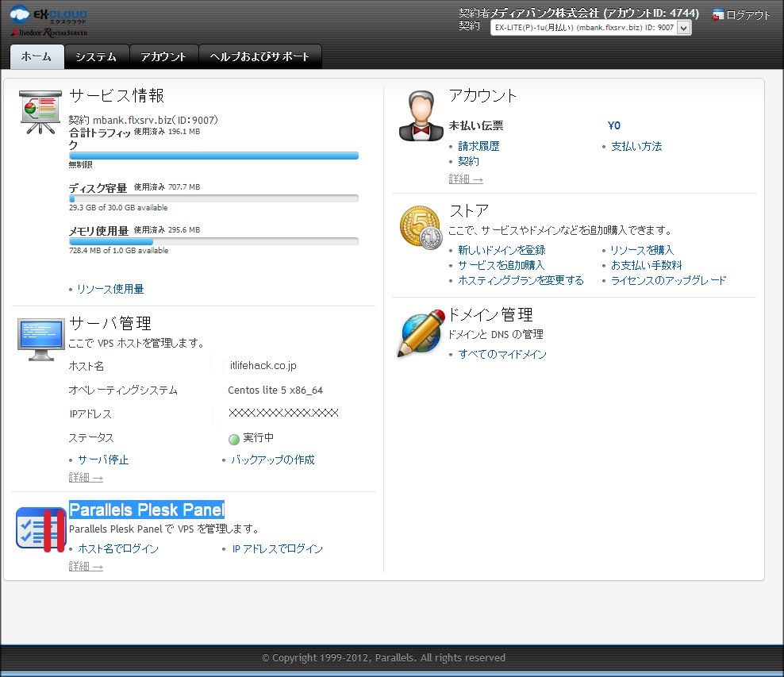Click サービスを追加購入 link
Screen dimensions: 784x677
(x=501, y=265)
